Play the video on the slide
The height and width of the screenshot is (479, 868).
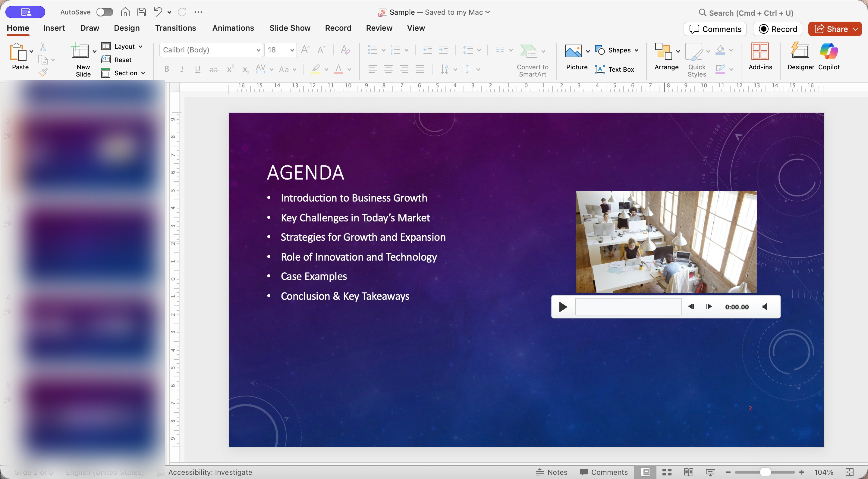point(563,307)
